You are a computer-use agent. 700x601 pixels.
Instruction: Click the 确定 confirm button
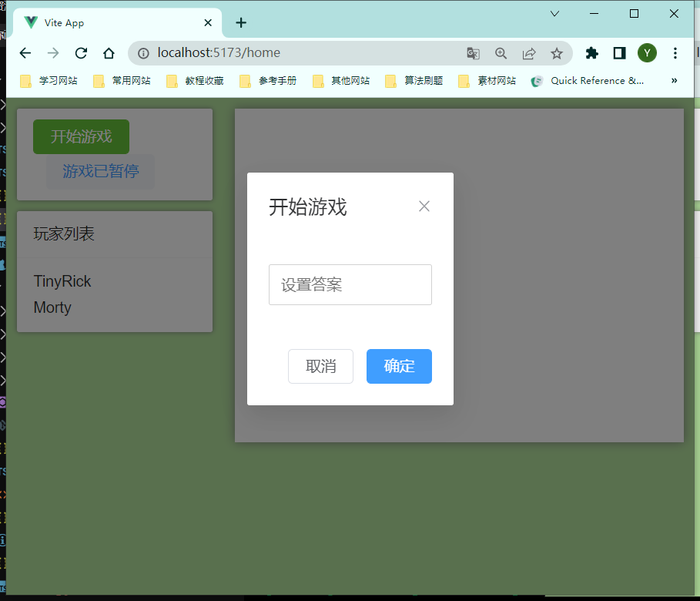(x=399, y=366)
